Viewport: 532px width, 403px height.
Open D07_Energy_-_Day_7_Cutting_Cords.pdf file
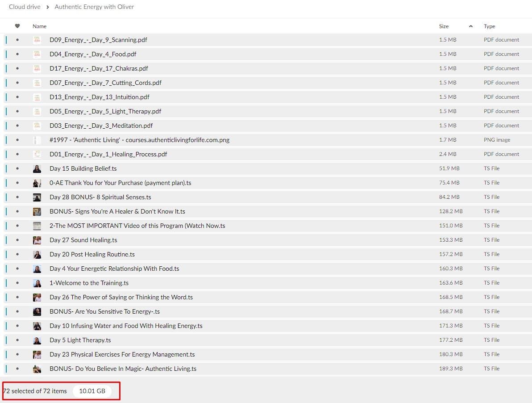click(x=105, y=83)
